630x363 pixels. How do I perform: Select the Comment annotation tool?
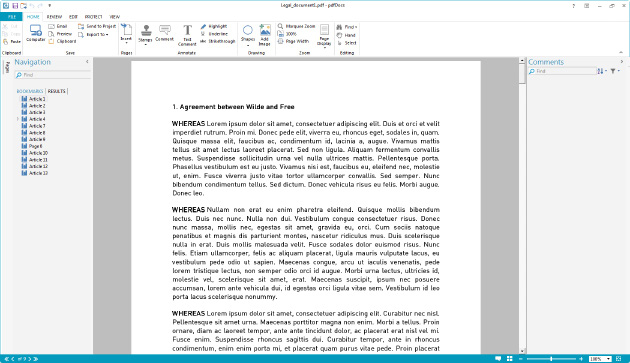(x=164, y=33)
